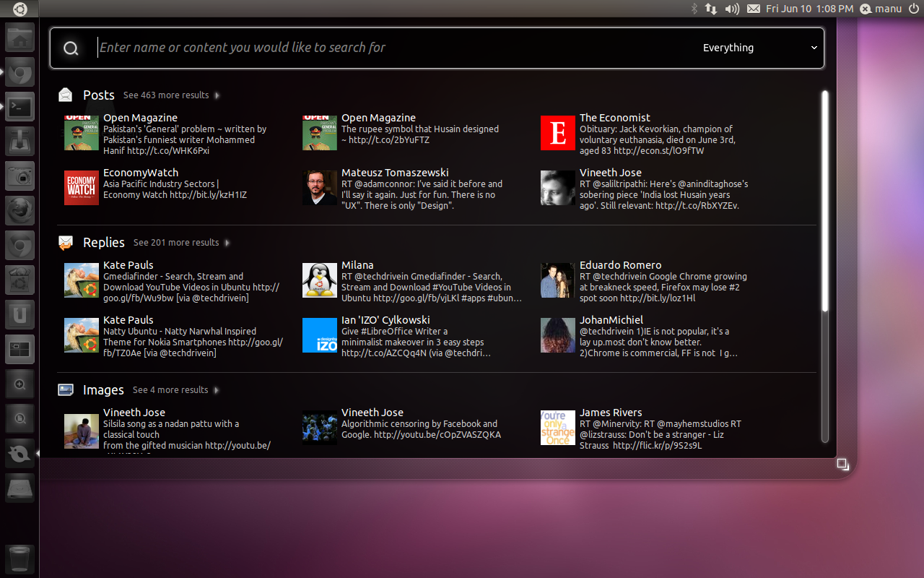Launch Firefox from the launcher
Viewport: 924px width, 578px height.
pos(20,210)
